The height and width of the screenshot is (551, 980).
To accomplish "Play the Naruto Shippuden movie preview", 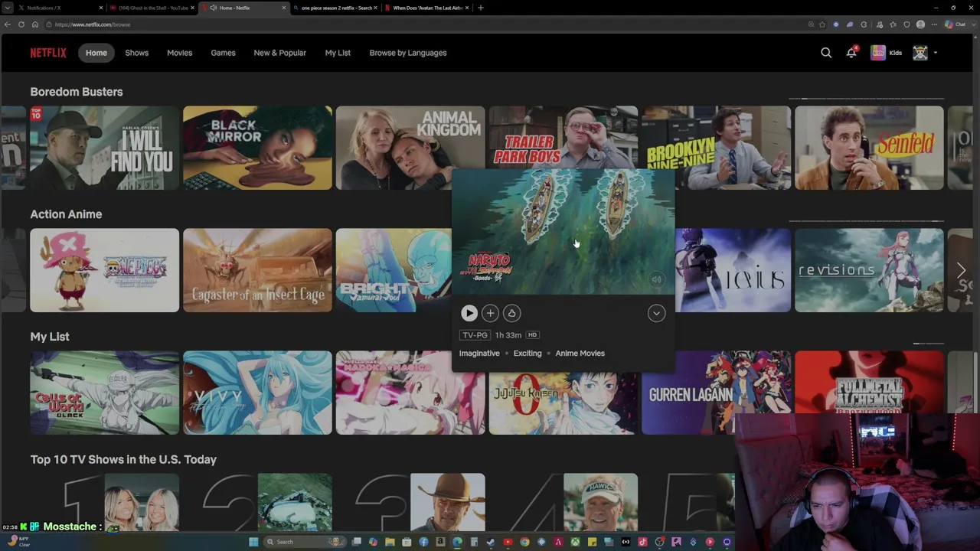I will (x=469, y=313).
